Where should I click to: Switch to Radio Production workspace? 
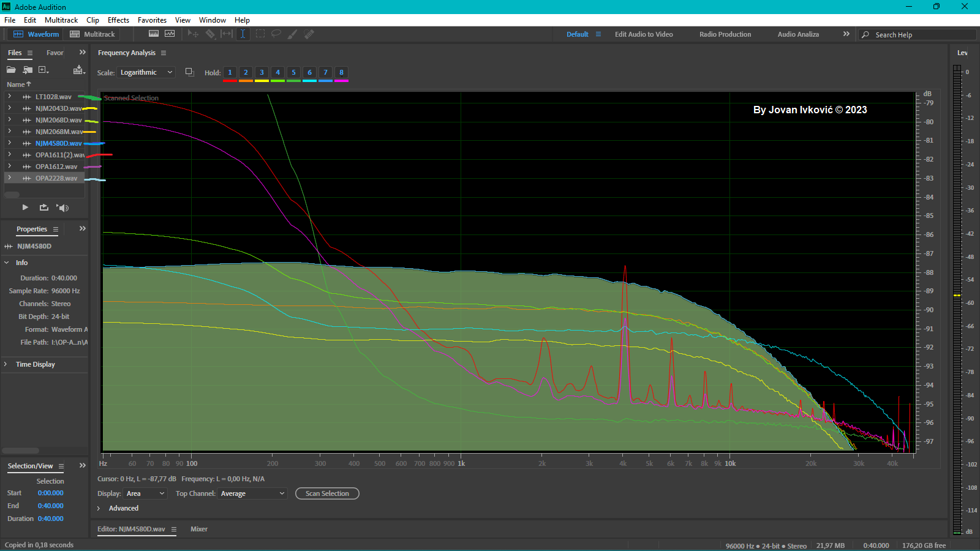[725, 34]
